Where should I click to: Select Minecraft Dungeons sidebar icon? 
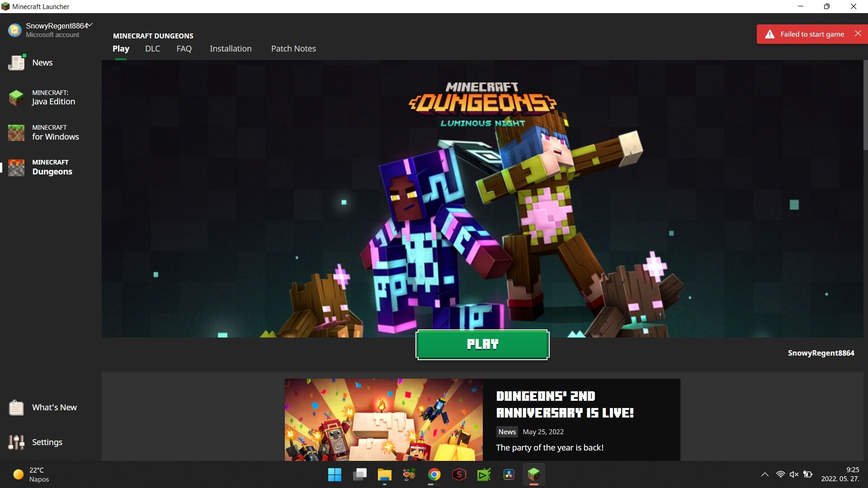(x=16, y=167)
